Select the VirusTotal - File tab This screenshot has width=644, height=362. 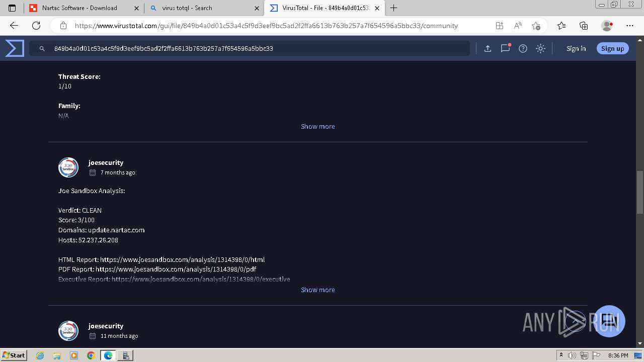click(x=325, y=8)
